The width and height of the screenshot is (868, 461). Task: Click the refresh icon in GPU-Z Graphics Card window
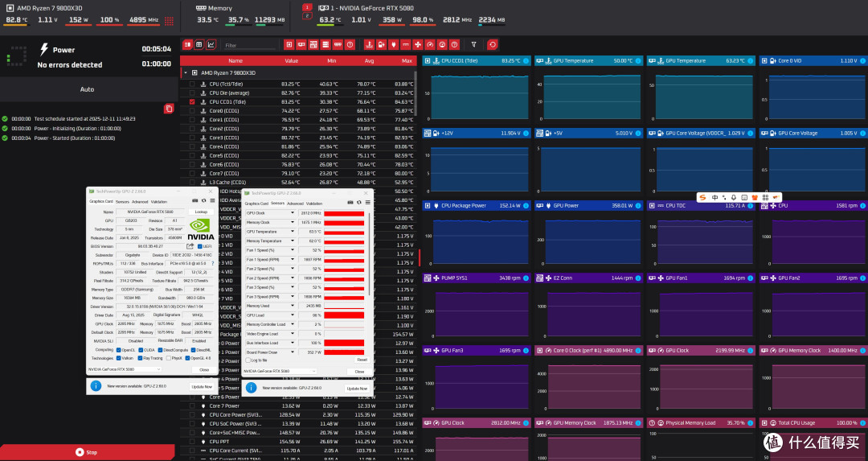pos(203,200)
